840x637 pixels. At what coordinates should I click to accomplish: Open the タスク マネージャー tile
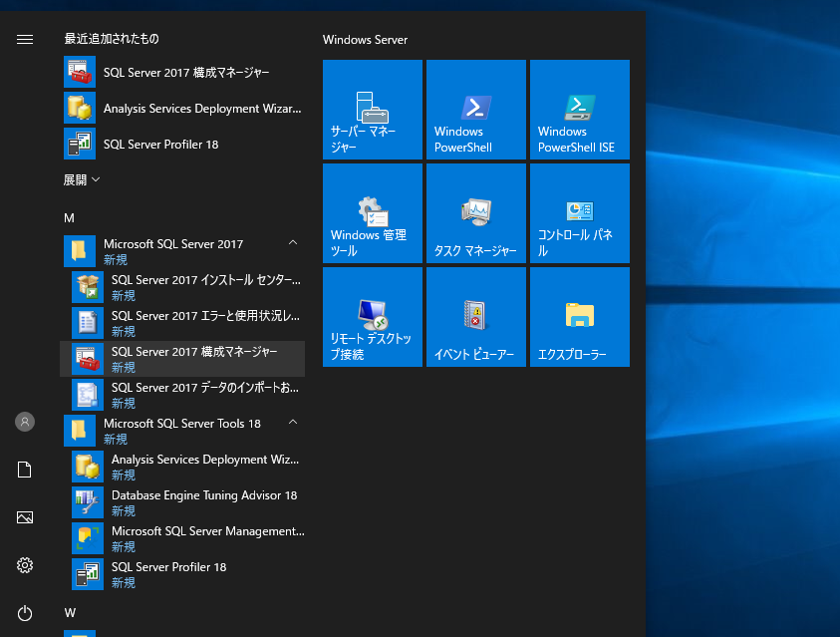(x=476, y=213)
